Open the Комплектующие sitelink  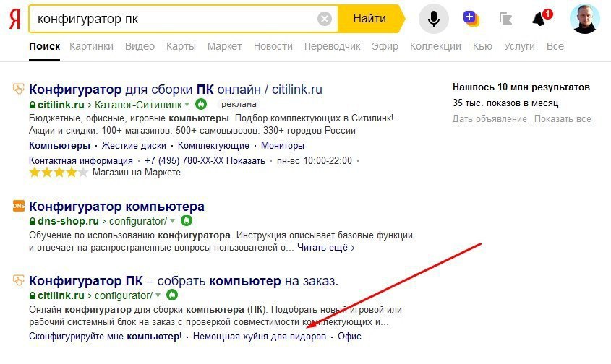213,146
